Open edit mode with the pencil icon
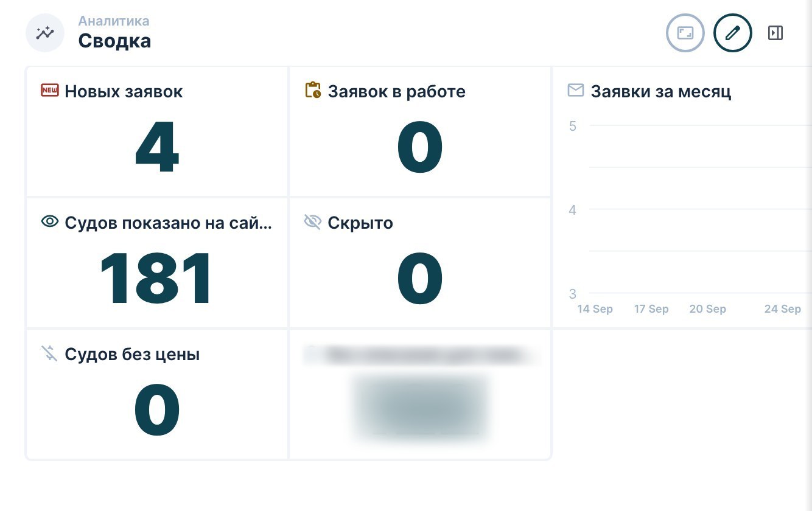The width and height of the screenshot is (812, 511). pyautogui.click(x=733, y=33)
